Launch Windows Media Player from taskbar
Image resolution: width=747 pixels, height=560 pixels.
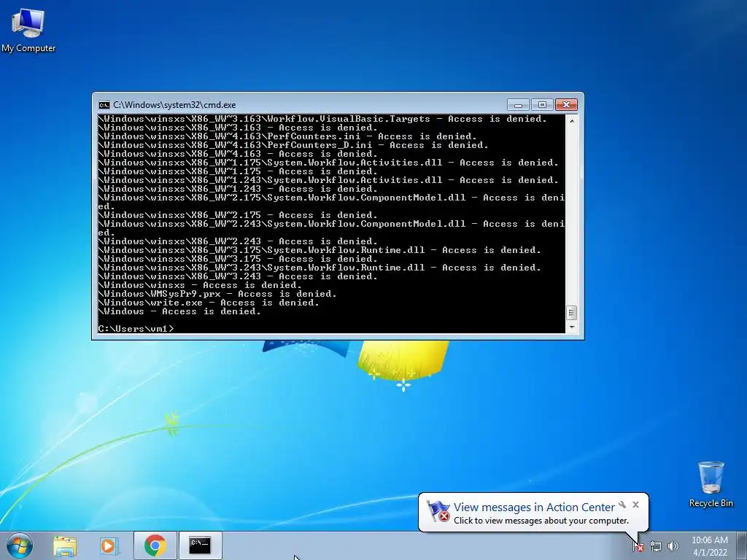pyautogui.click(x=109, y=545)
